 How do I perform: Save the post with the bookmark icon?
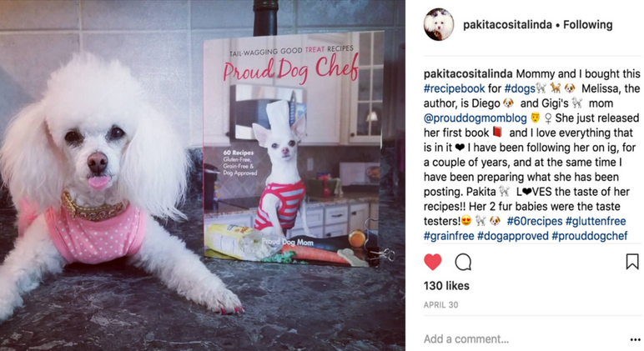tap(632, 262)
